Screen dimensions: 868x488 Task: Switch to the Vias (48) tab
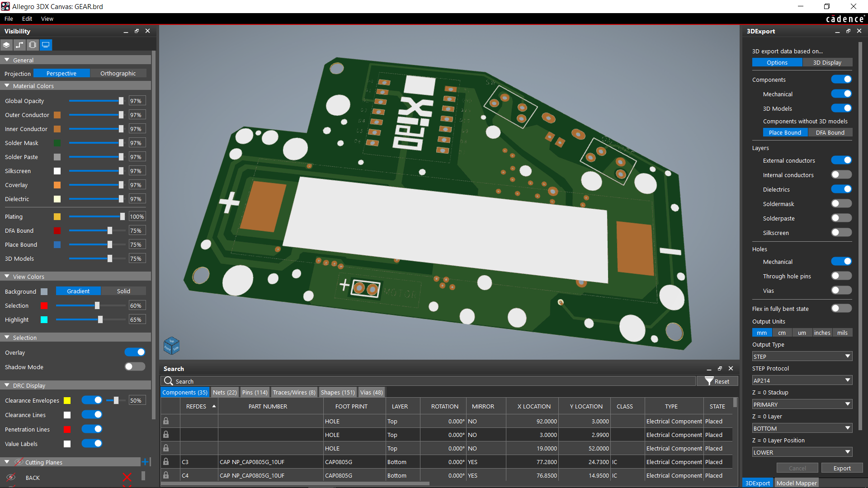[372, 392]
